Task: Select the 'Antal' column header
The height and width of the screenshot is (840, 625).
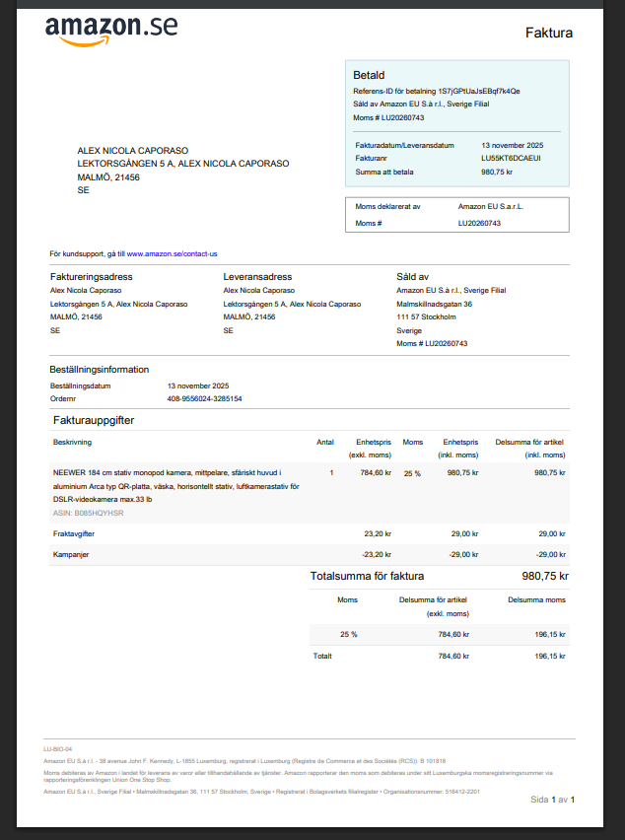Action: coord(325,442)
